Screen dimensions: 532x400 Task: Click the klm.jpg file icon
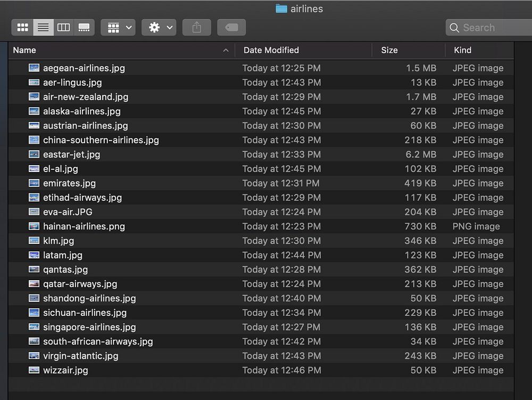click(34, 241)
